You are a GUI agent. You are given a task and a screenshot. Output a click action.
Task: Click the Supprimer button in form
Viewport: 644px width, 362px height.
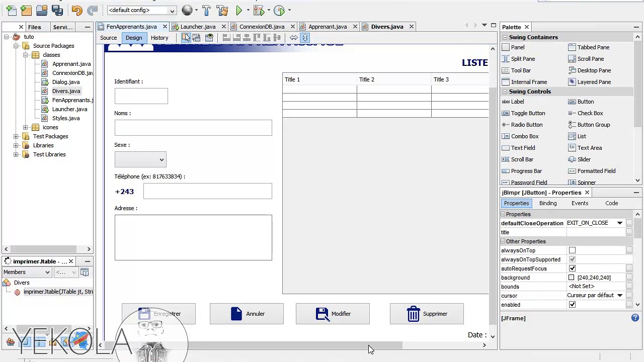(x=427, y=314)
